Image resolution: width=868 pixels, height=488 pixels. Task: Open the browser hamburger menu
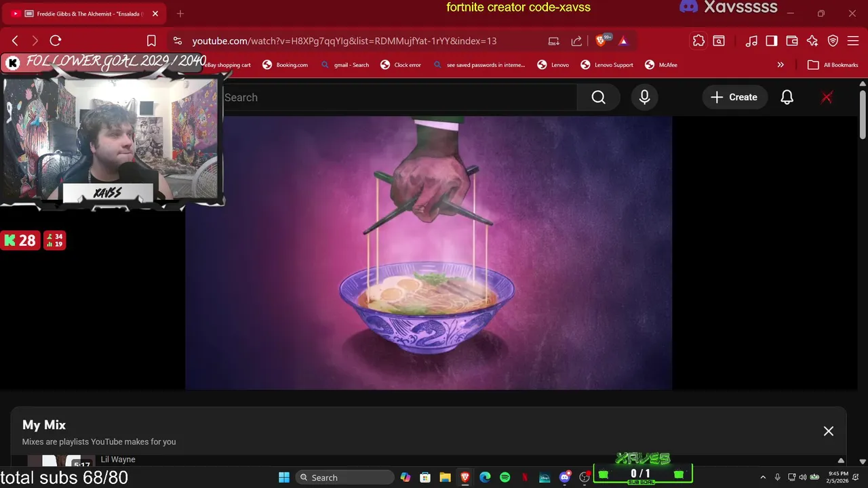tap(853, 41)
